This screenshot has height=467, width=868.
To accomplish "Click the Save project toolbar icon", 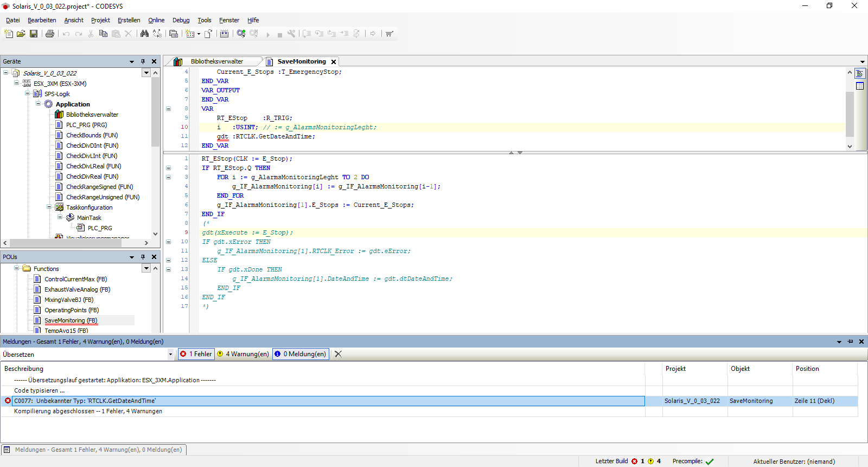I will click(34, 34).
